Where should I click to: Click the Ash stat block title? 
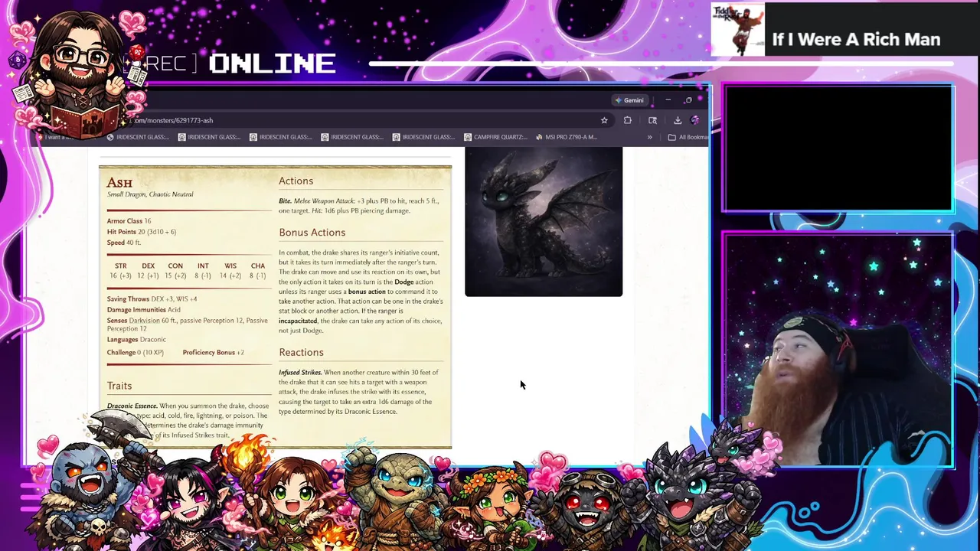[119, 182]
